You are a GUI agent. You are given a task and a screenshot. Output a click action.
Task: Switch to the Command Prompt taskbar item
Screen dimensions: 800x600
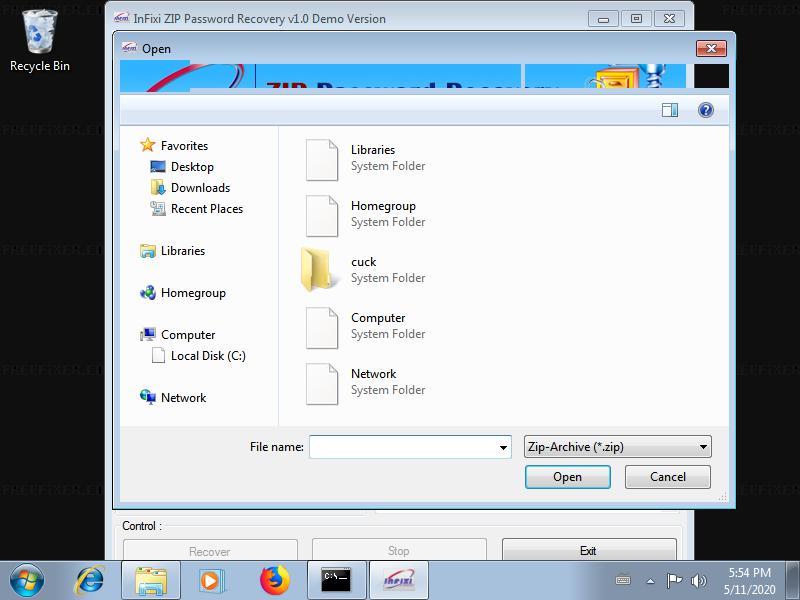coord(337,581)
